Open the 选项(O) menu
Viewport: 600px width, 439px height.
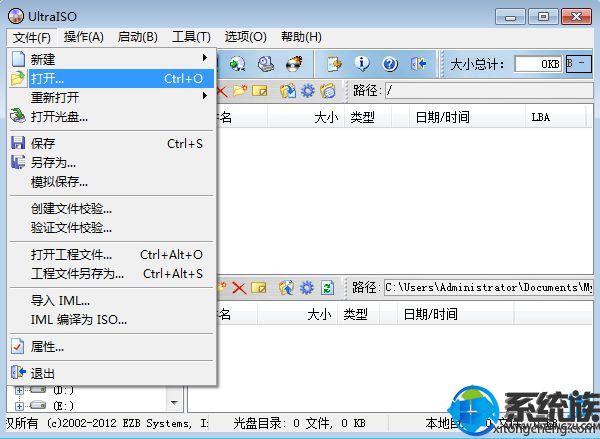(x=245, y=37)
